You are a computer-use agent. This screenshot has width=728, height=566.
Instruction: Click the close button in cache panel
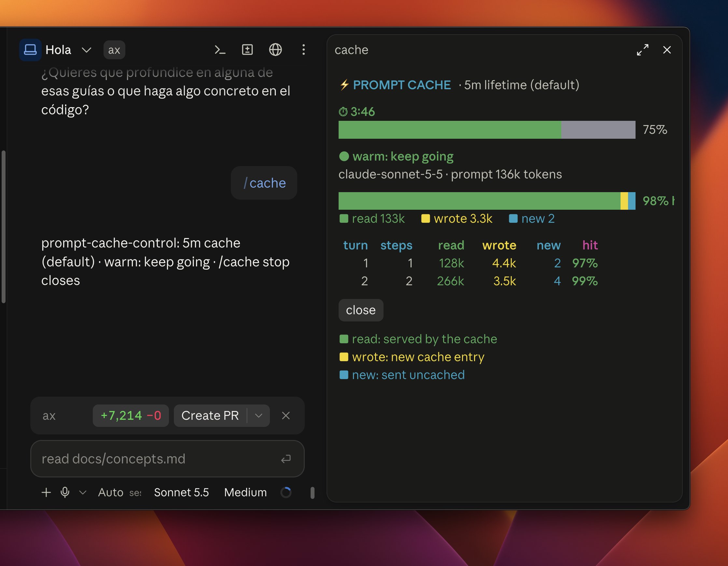coord(361,310)
